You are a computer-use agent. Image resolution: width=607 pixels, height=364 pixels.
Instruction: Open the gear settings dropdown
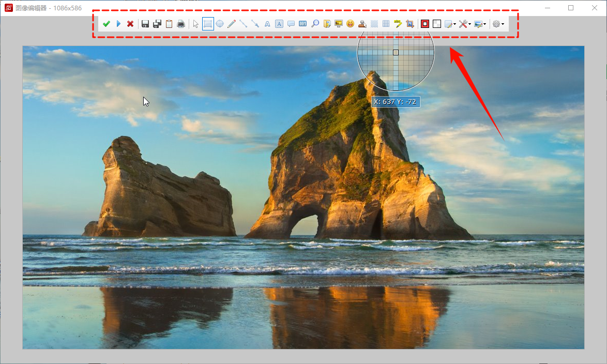click(x=498, y=24)
